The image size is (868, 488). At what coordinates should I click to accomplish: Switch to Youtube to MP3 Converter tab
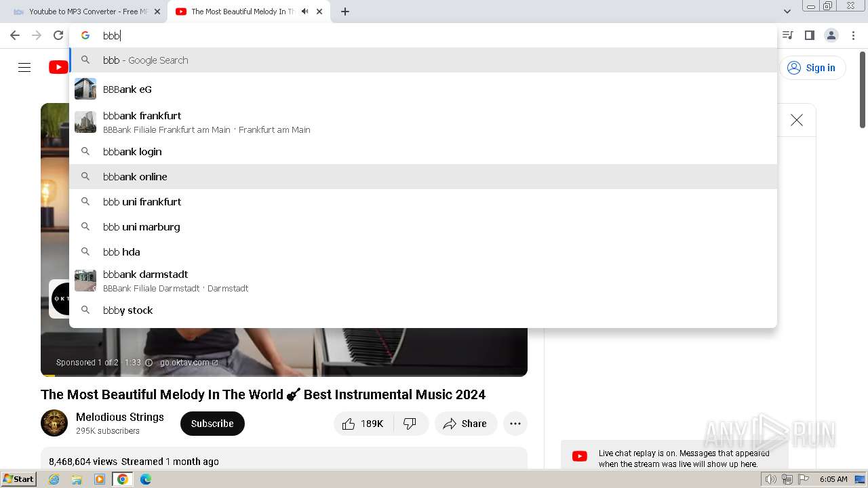click(86, 12)
